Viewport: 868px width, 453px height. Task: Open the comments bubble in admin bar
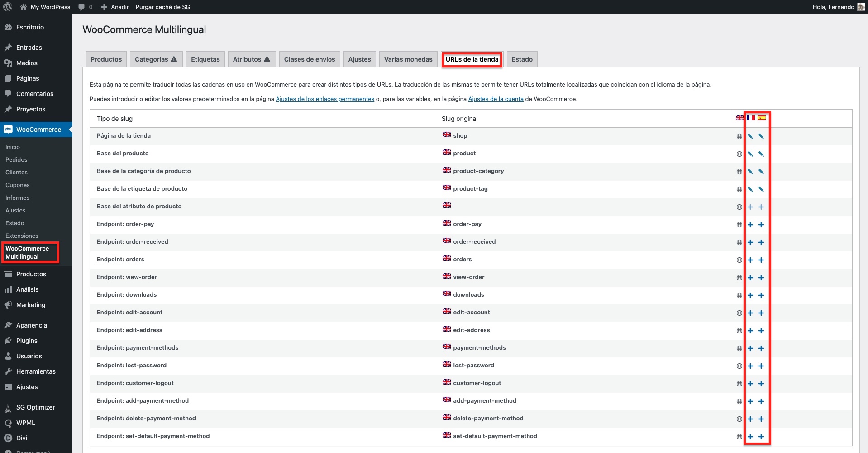coord(85,7)
